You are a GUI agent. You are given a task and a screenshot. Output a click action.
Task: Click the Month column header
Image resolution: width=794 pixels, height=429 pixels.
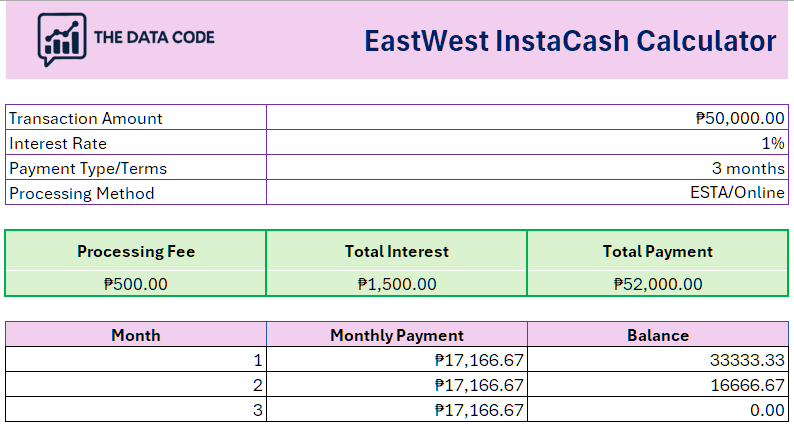click(x=136, y=335)
